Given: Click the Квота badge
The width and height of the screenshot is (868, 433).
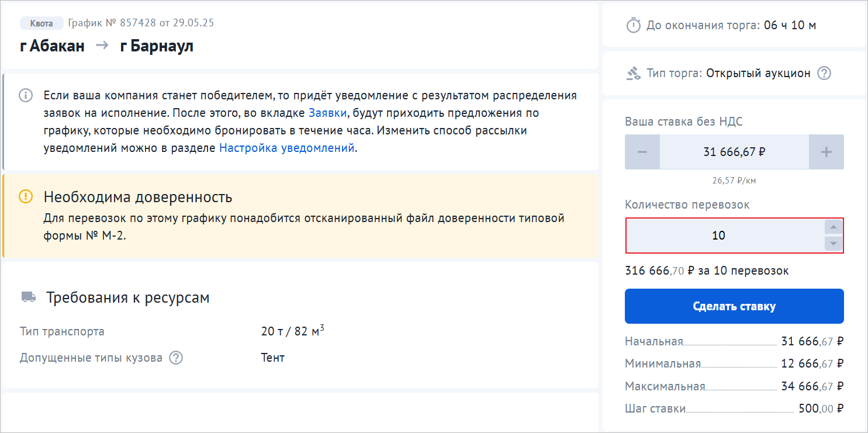Looking at the screenshot, I should coord(42,23).
